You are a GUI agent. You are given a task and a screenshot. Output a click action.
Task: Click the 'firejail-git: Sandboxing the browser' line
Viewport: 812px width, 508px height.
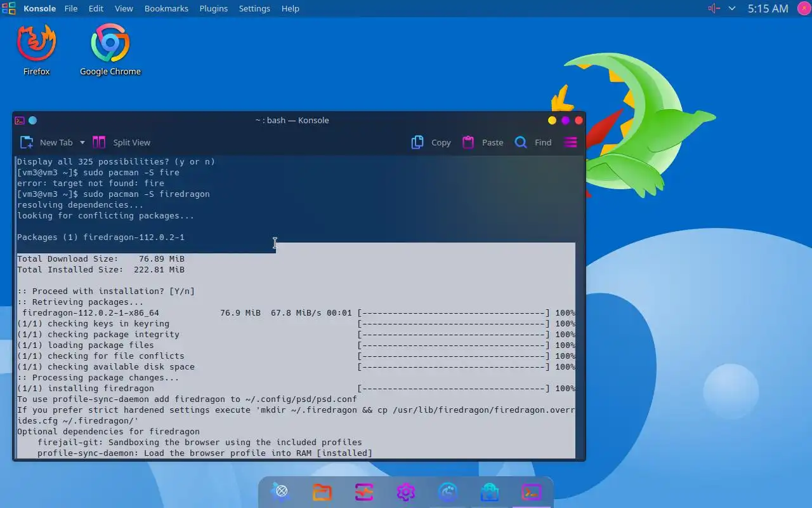(200, 442)
